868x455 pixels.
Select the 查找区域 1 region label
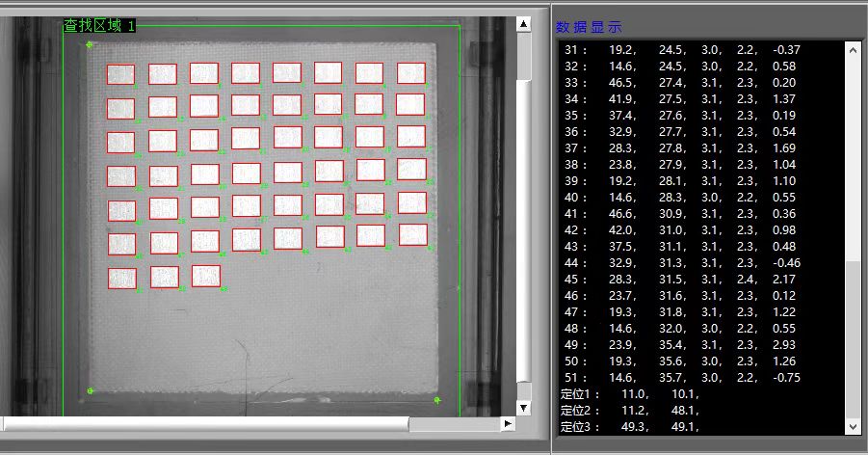click(99, 26)
